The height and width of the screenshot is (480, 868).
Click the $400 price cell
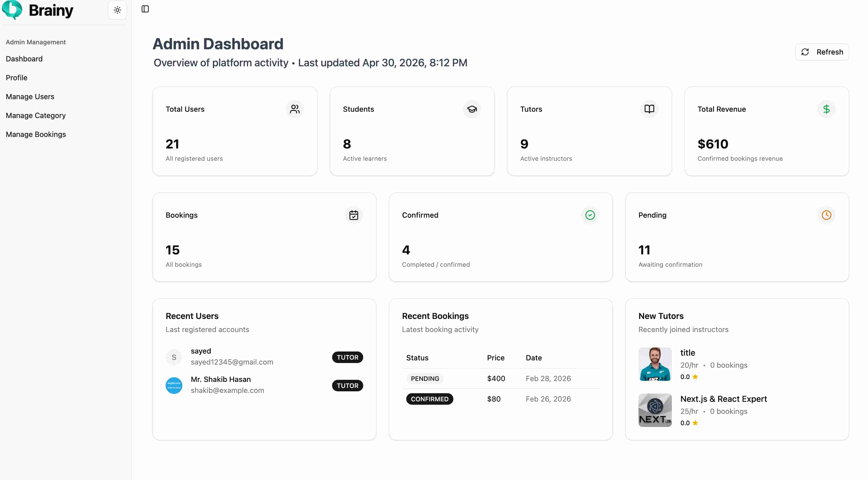[x=496, y=378]
